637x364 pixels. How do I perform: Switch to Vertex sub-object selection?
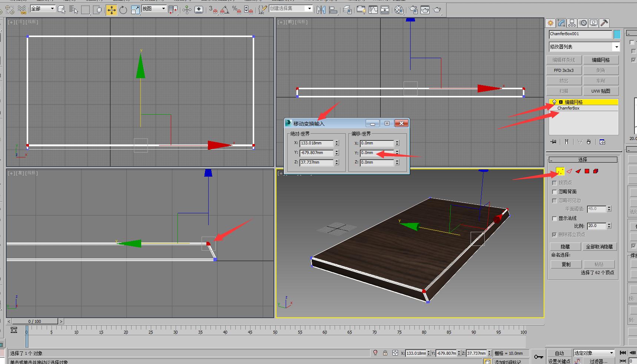click(560, 171)
